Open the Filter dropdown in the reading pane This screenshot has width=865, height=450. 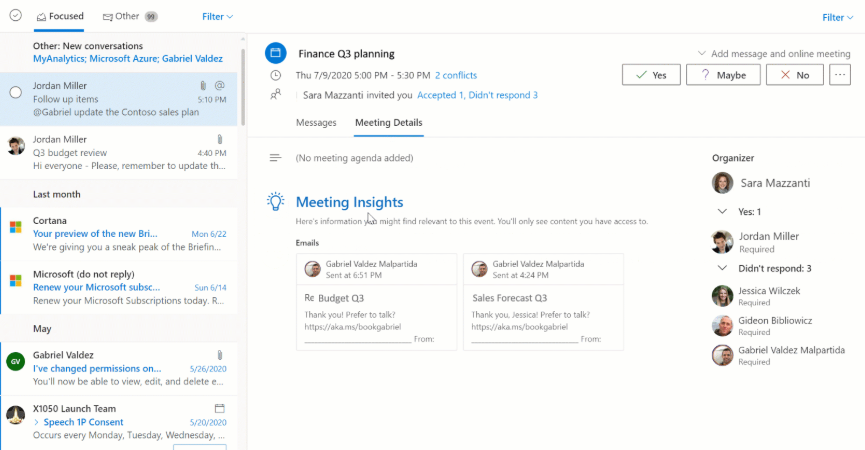[837, 17]
